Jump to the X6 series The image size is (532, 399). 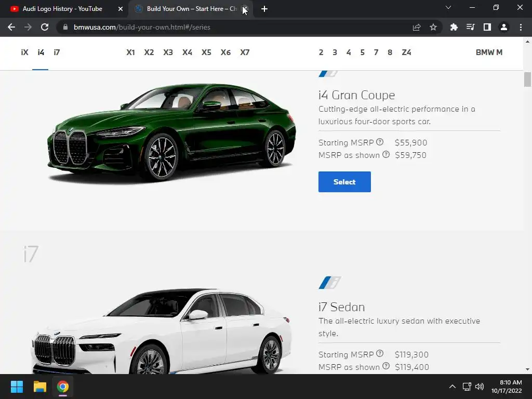tap(225, 52)
